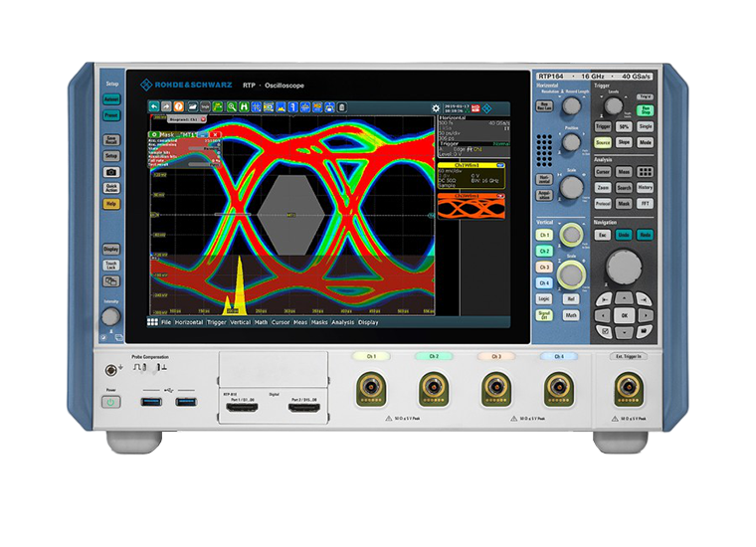Push the OK key in navigation pad
Screen dimensions: 756x547
tap(624, 315)
